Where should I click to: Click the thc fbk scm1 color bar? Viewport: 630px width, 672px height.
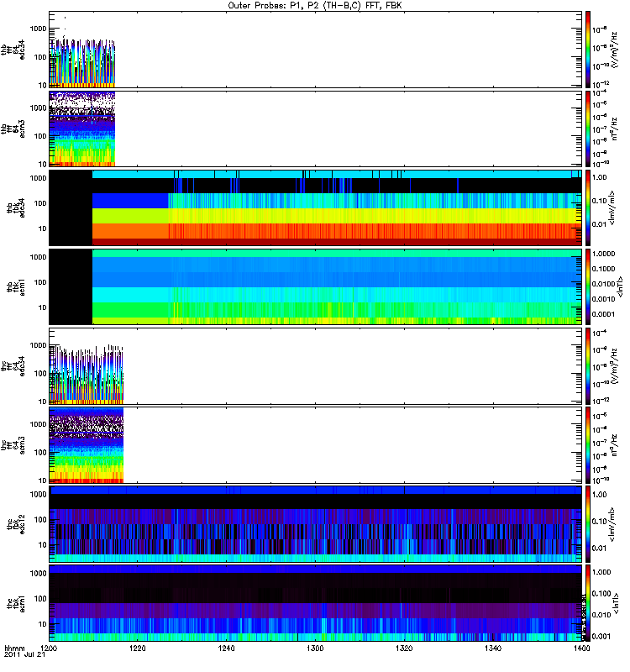[589, 603]
